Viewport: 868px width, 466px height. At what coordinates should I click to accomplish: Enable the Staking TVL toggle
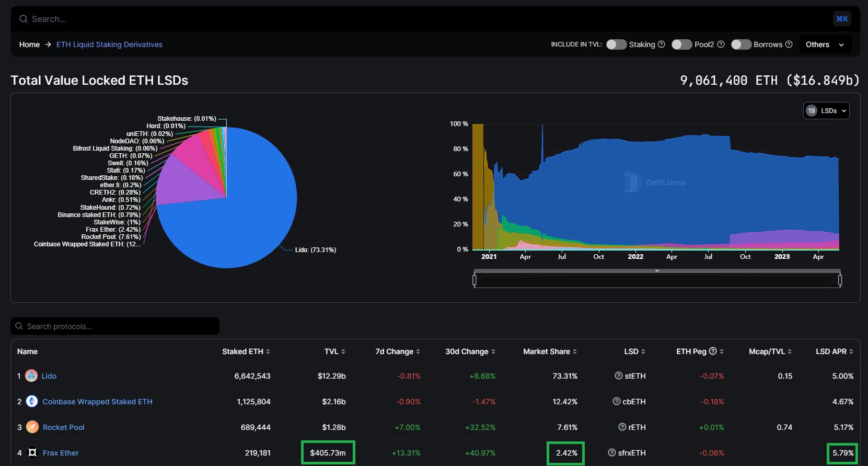616,44
